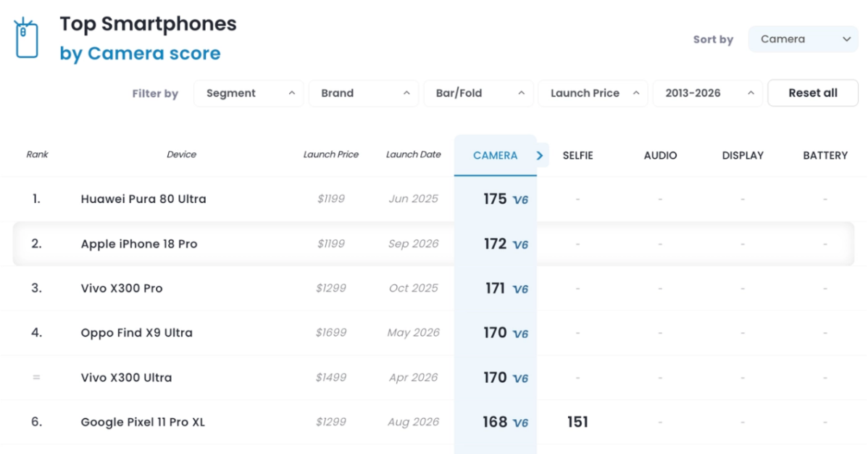Select the CAMERA column tab

point(496,156)
